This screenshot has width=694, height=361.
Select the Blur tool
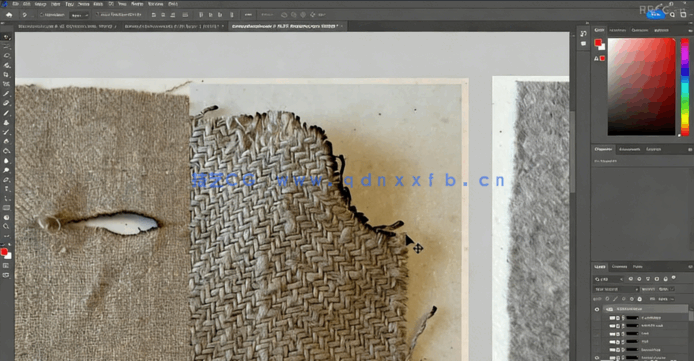click(x=6, y=161)
